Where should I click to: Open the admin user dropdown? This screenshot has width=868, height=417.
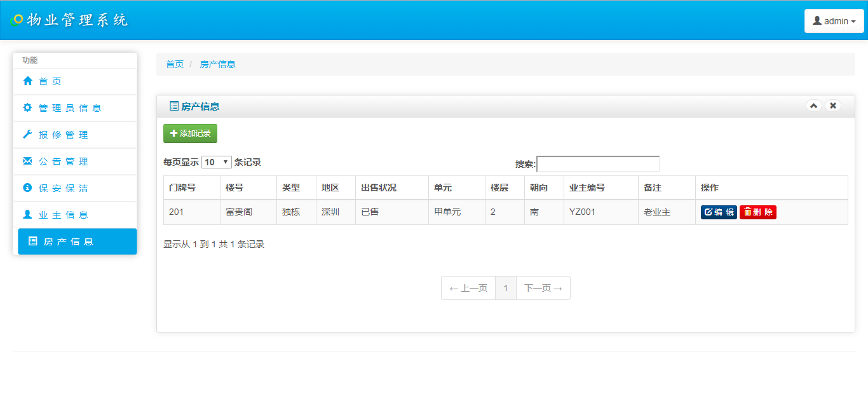point(834,21)
